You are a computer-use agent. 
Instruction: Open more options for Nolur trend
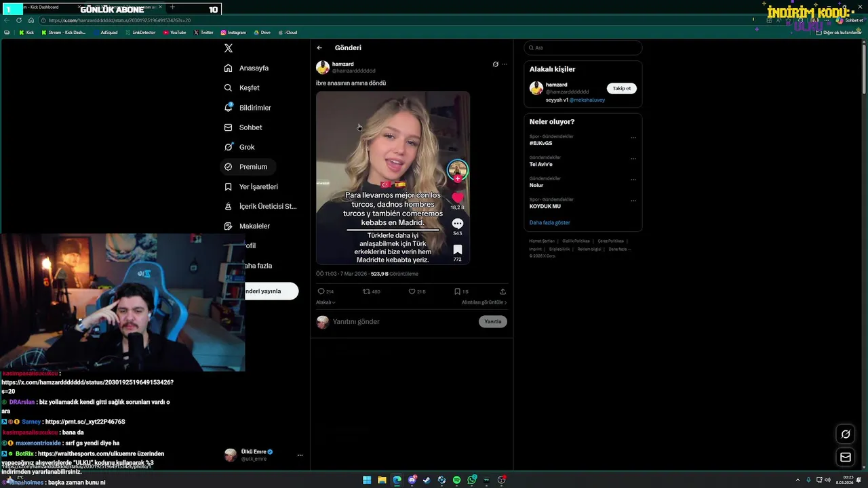pyautogui.click(x=633, y=180)
